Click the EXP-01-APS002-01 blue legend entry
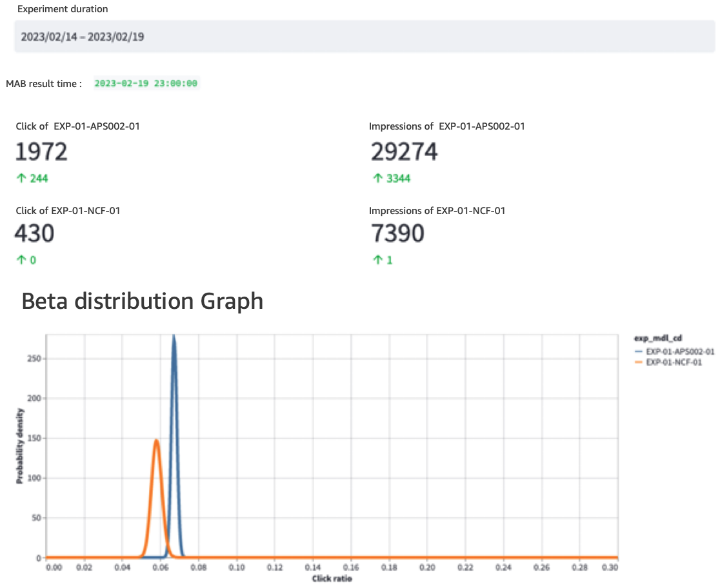The height and width of the screenshot is (588, 720). pyautogui.click(x=675, y=351)
